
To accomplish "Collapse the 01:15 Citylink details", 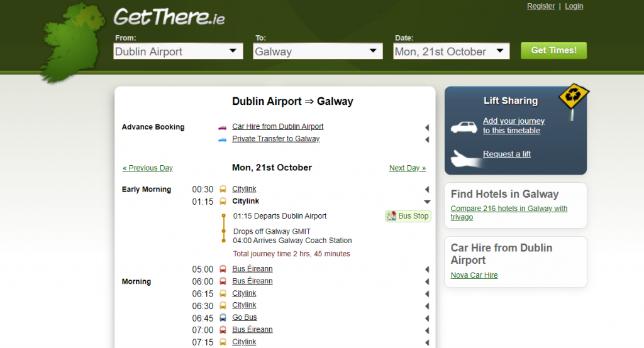I will coord(427,202).
